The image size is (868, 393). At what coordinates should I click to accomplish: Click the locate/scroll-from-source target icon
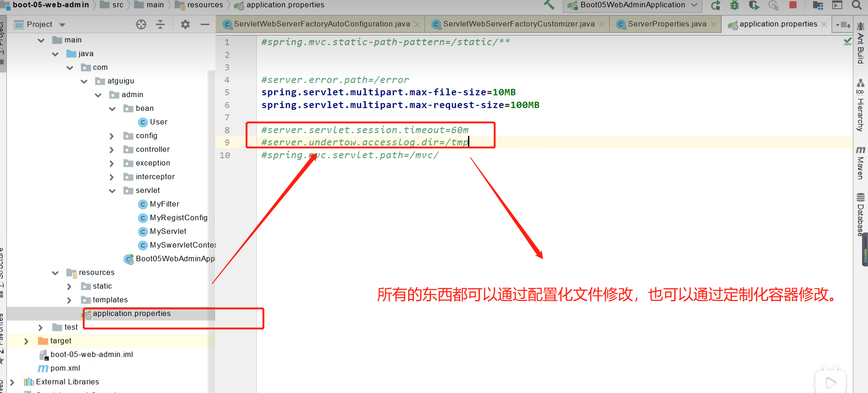(141, 24)
